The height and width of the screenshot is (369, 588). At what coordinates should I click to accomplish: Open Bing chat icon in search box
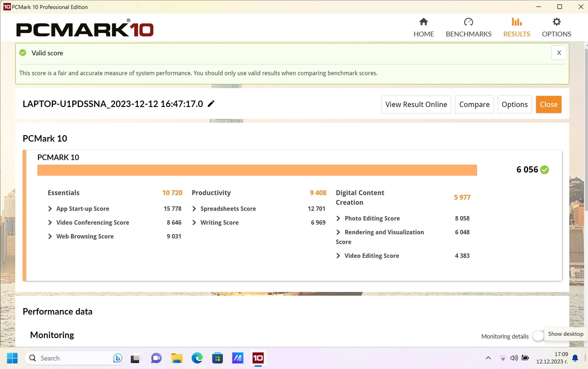point(118,358)
